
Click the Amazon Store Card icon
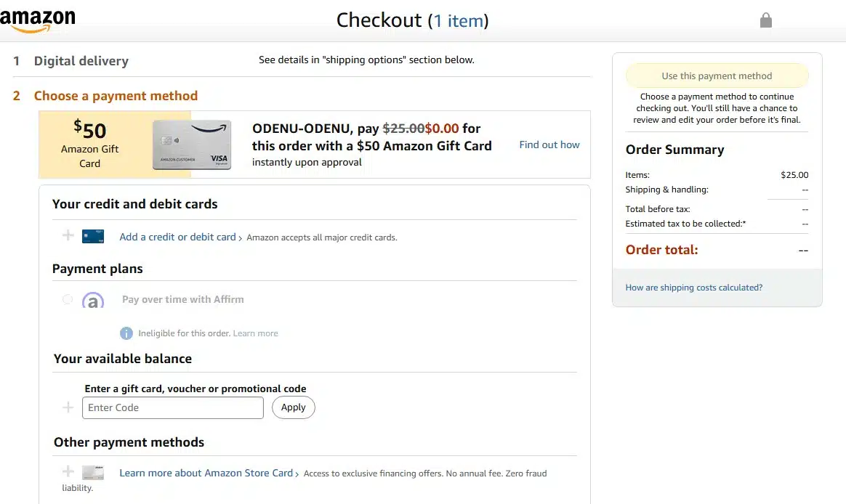point(93,473)
